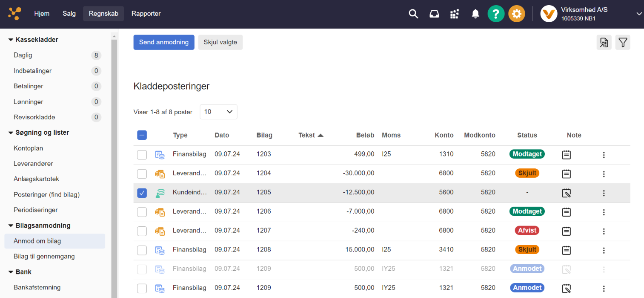Click the export list icon beside filter
Viewport: 644px width, 298px height.
604,42
